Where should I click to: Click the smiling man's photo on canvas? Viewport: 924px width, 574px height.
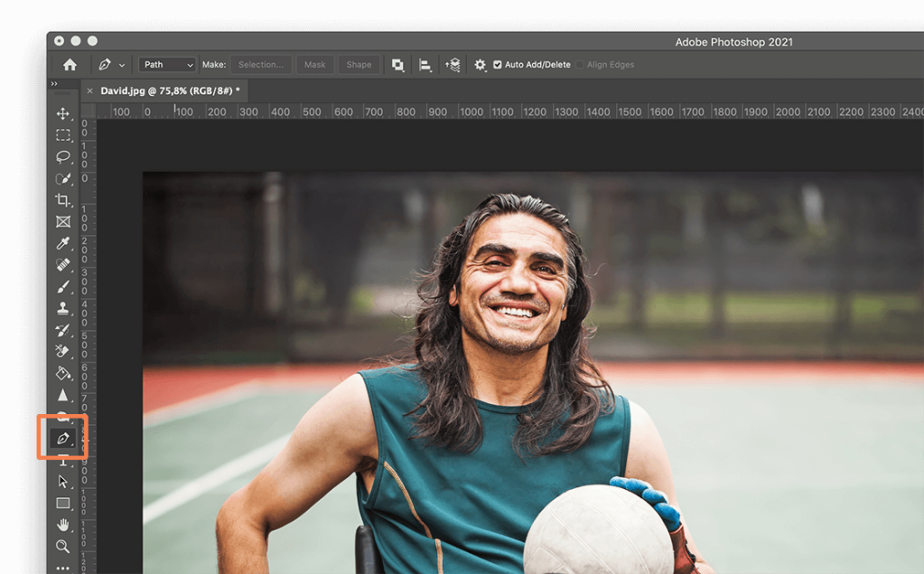point(533,372)
